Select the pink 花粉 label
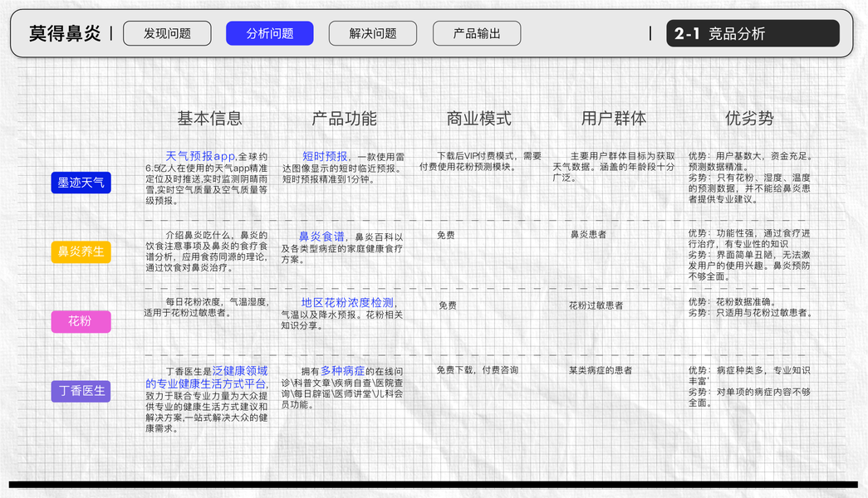Image resolution: width=868 pixels, height=498 pixels. point(81,321)
